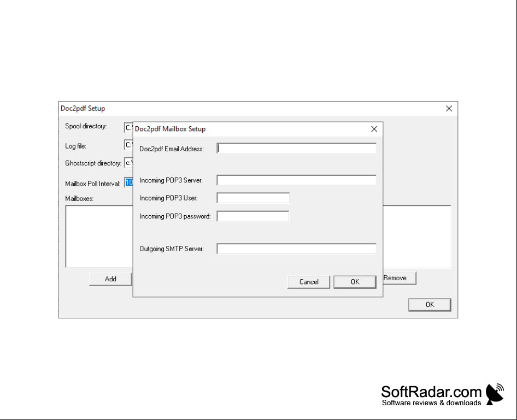Image resolution: width=517 pixels, height=420 pixels.
Task: Cancel the Mailbox Setup dialog
Action: point(309,282)
